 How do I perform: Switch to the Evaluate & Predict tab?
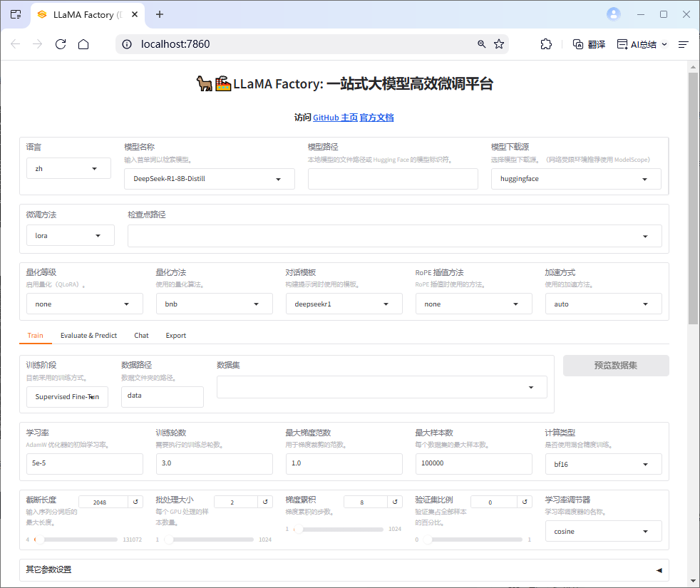click(x=89, y=335)
